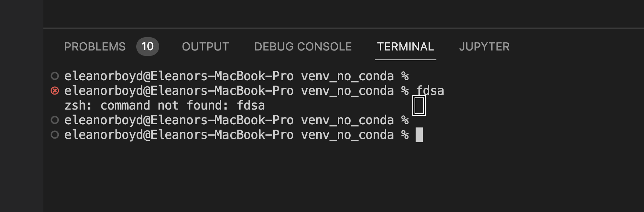The width and height of the screenshot is (644, 212).
Task: Open the OUTPUT tab
Action: (205, 46)
